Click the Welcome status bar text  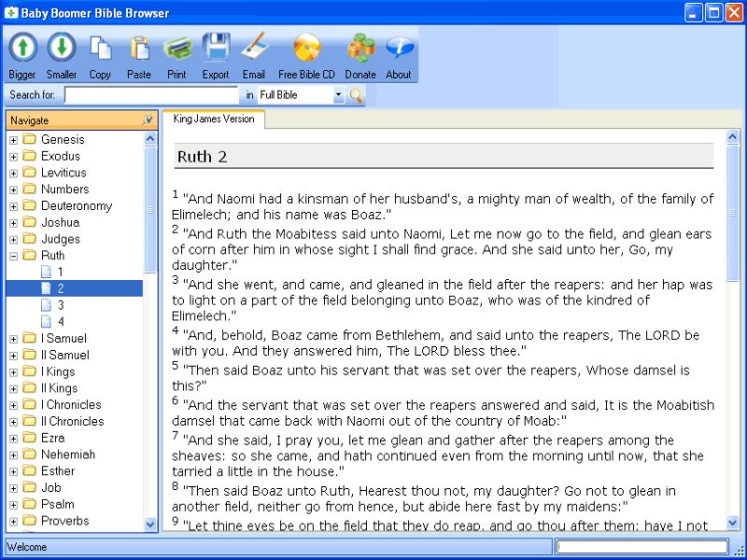pos(27,547)
